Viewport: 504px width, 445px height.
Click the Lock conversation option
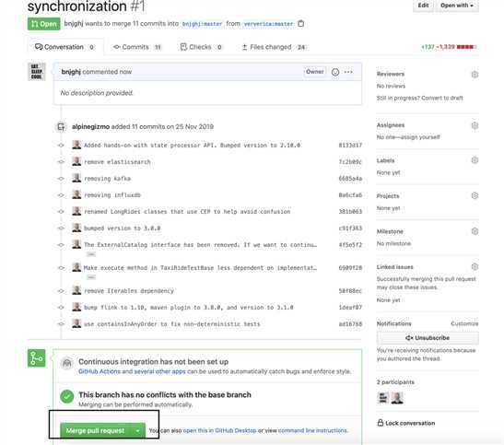click(x=406, y=423)
